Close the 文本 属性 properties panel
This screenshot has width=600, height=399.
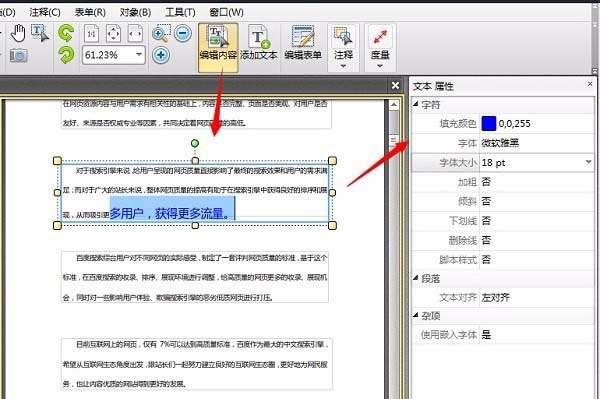[590, 84]
